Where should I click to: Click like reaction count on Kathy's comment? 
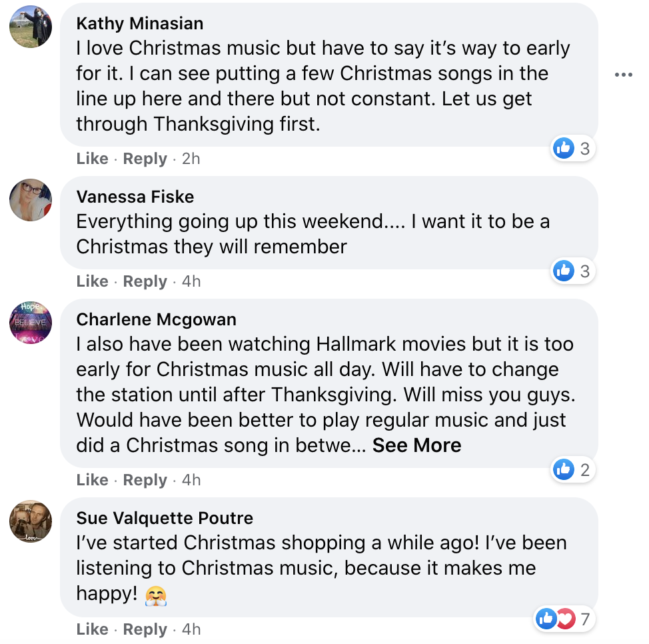(x=573, y=149)
